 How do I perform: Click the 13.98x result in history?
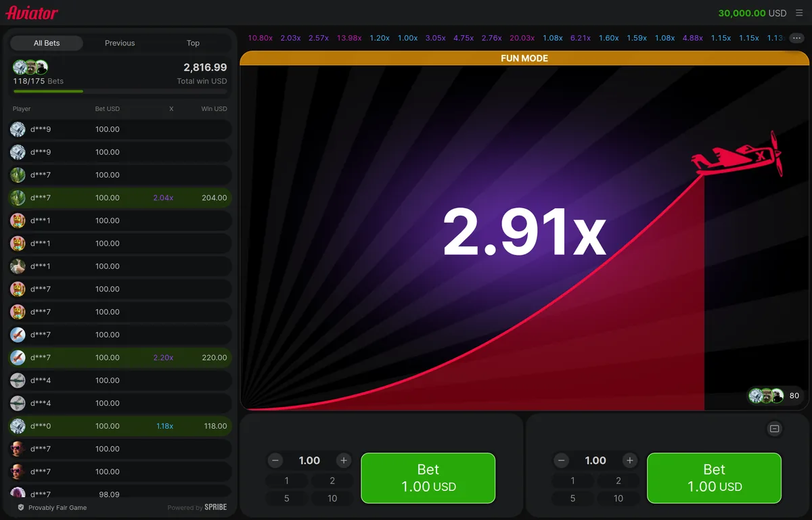349,38
